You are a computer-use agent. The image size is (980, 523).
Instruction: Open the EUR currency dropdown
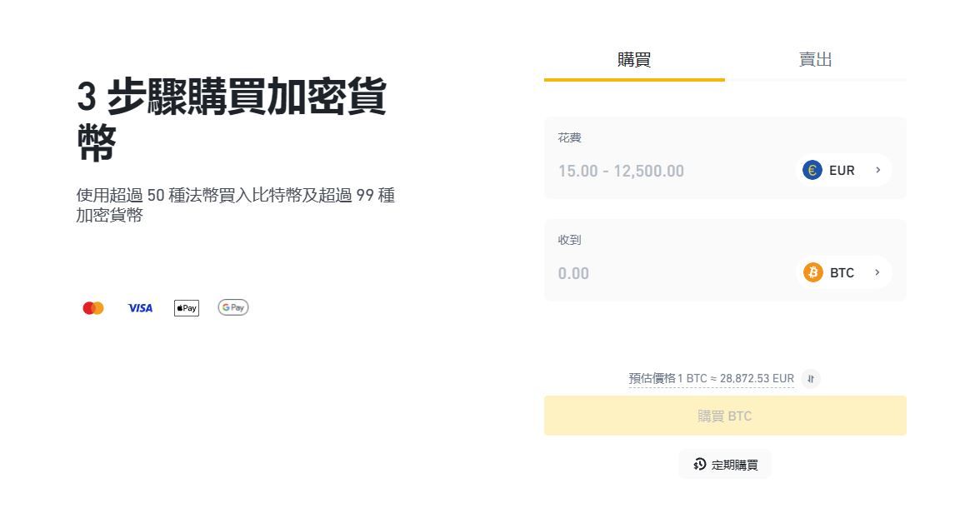point(842,171)
